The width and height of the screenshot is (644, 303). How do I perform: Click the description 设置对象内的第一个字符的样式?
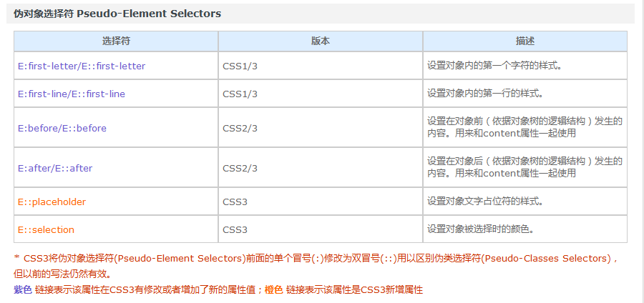pyautogui.click(x=494, y=66)
